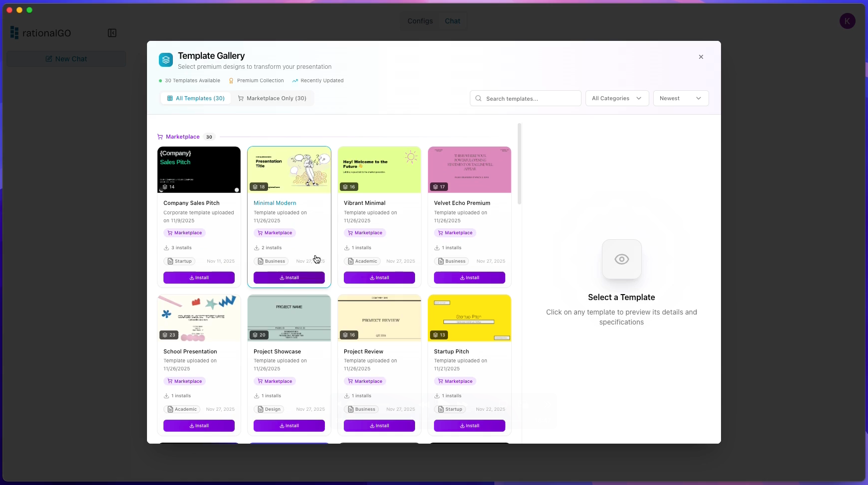The height and width of the screenshot is (485, 868).
Task: Switch to All Templates (30) tab
Action: [x=196, y=98]
